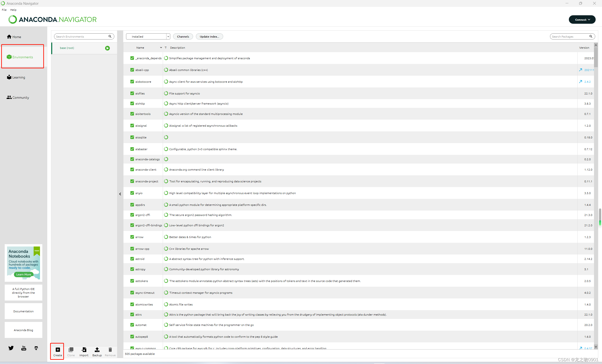This screenshot has width=602, height=364.
Task: Open the Documentation link
Action: click(x=24, y=311)
